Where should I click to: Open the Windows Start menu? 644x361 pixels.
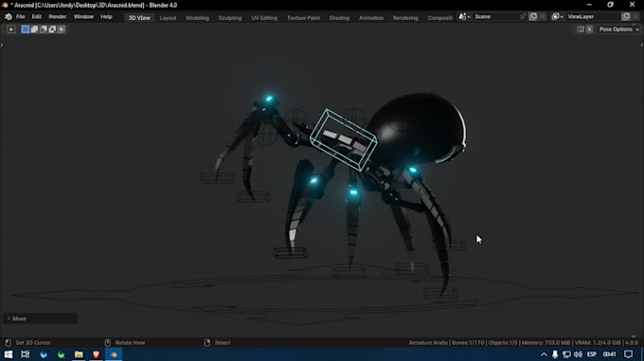pos(9,354)
